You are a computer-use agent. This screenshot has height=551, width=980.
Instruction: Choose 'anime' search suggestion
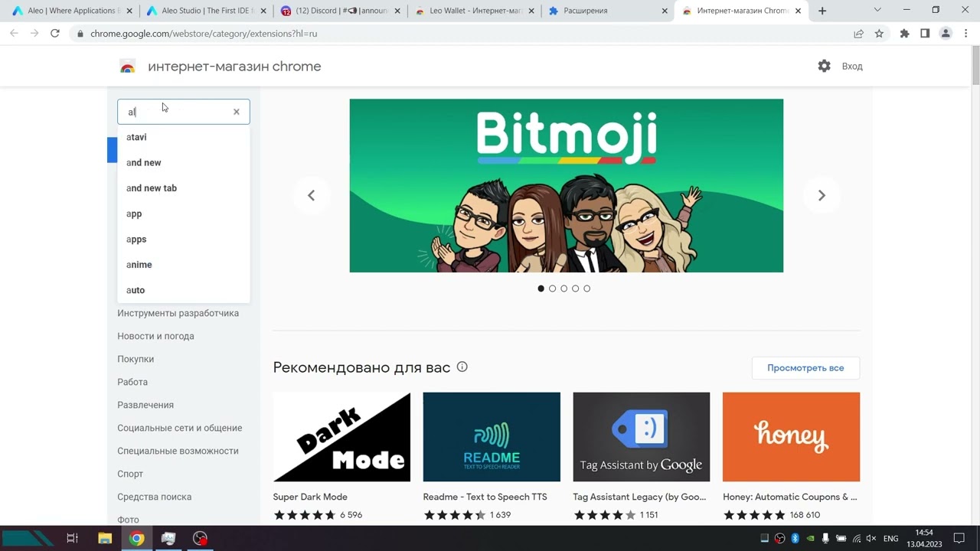tap(184, 265)
